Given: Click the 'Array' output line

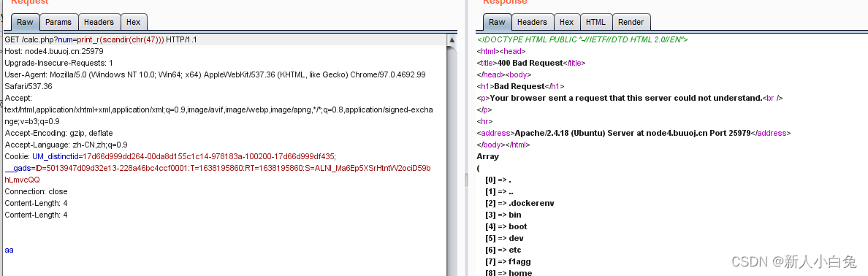Looking at the screenshot, I should point(487,156).
